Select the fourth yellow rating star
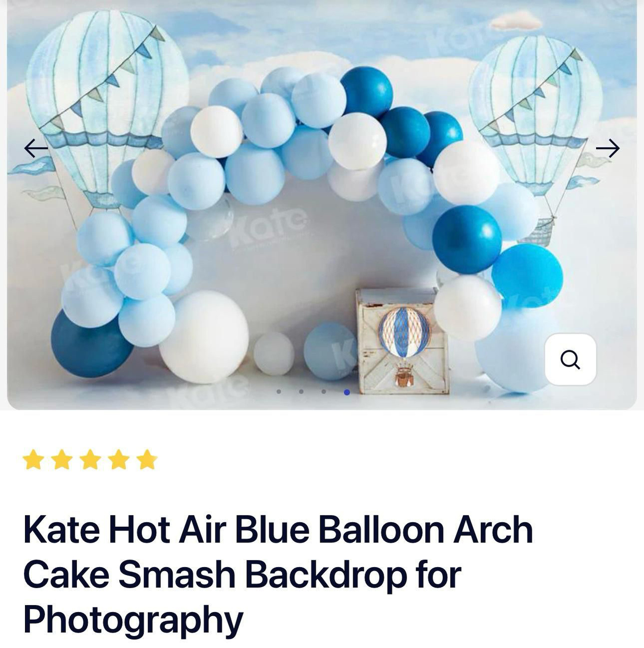The width and height of the screenshot is (644, 648). coord(119,460)
